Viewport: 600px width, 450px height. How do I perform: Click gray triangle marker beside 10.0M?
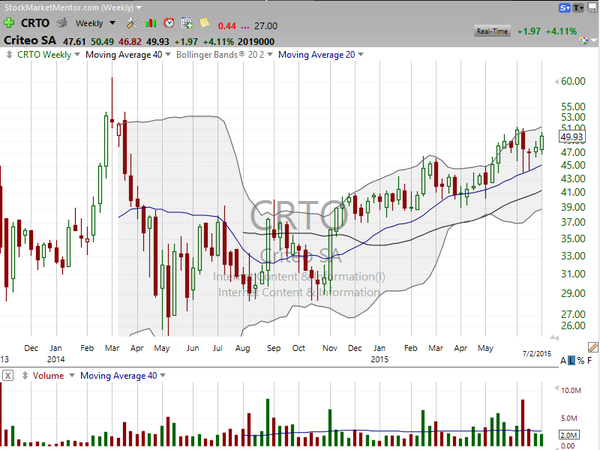[x=556, y=389]
